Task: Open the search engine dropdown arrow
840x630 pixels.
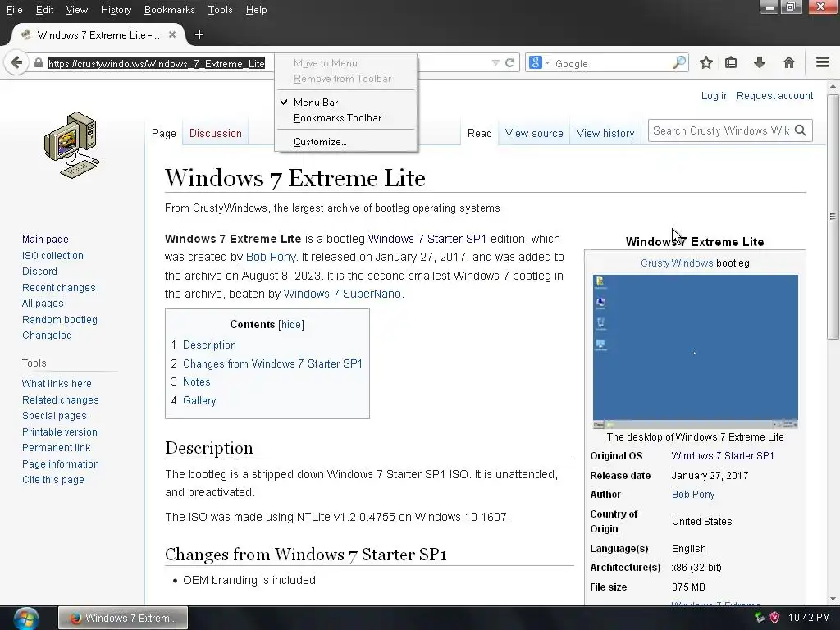Action: click(x=547, y=63)
